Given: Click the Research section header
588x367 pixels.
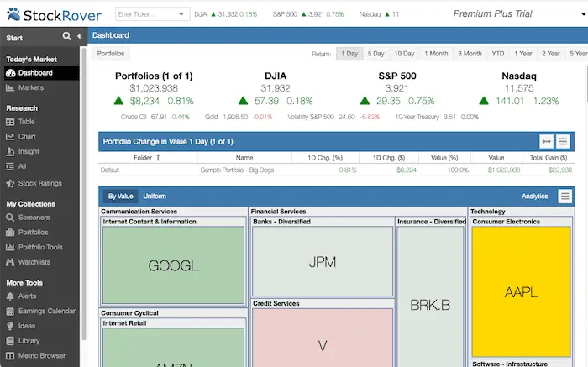Looking at the screenshot, I should click(22, 108).
